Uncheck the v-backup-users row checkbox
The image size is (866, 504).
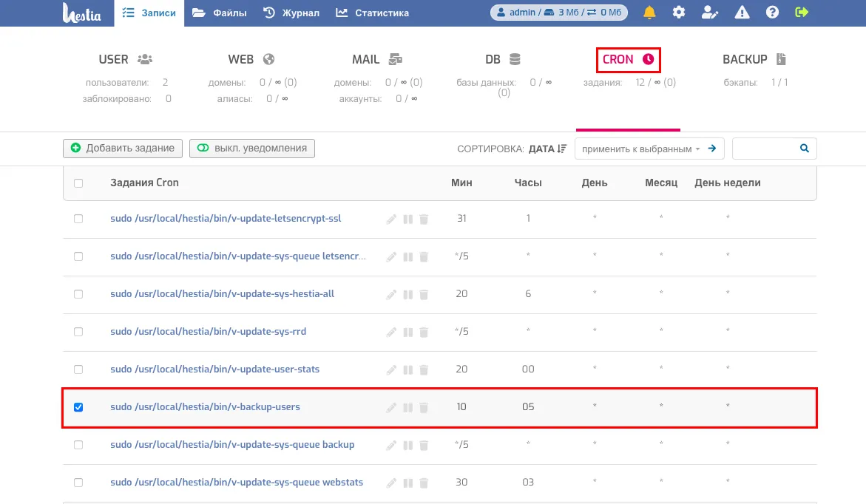78,407
